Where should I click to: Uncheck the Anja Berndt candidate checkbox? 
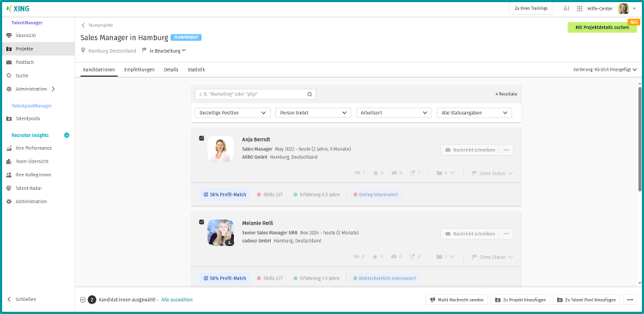[x=201, y=139]
